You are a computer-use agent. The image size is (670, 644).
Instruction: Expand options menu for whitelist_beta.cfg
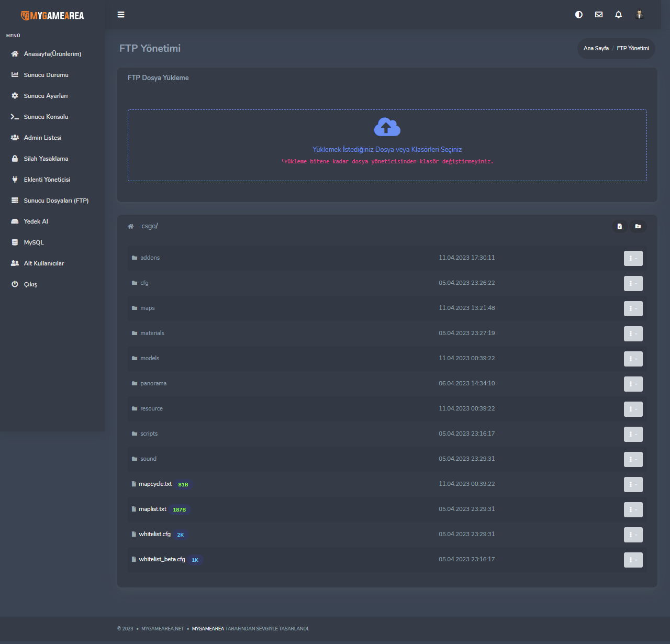[633, 560]
